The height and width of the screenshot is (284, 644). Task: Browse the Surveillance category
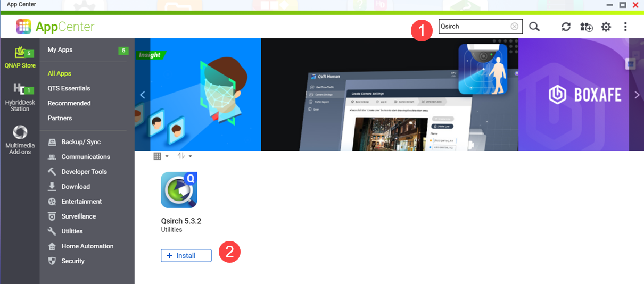coord(78,216)
